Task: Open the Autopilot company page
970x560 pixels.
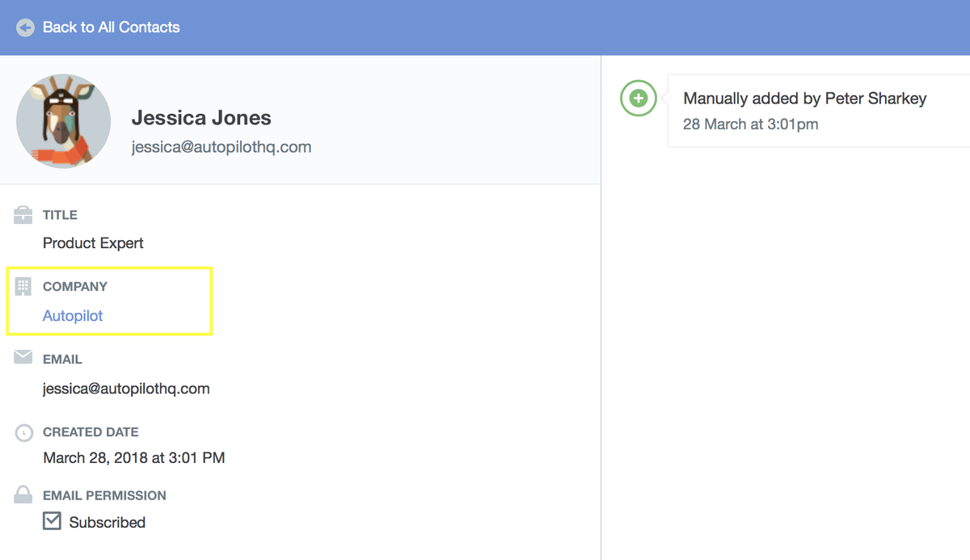Action: pyautogui.click(x=73, y=316)
